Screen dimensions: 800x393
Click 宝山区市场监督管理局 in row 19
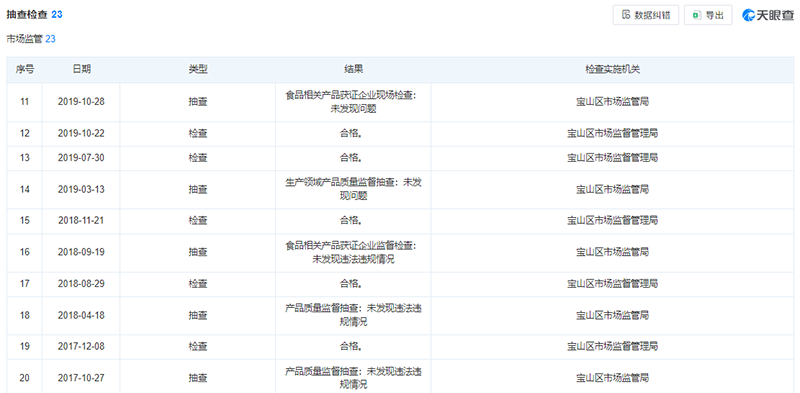click(x=612, y=347)
